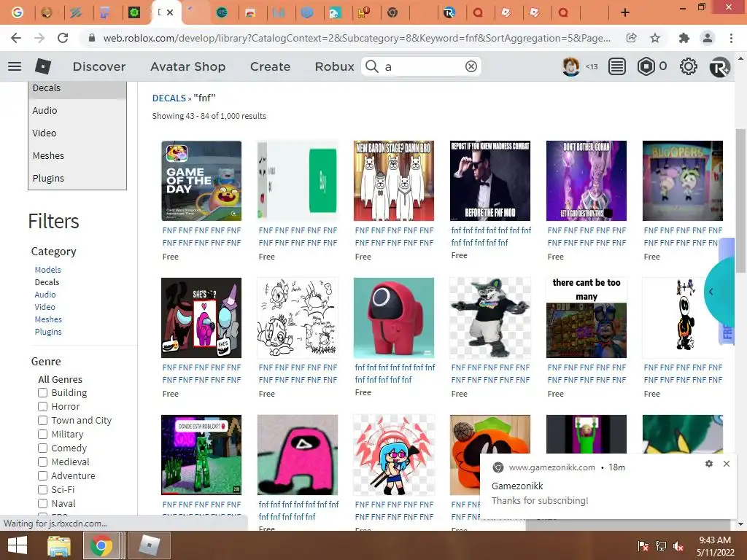Open the gray wolf furry decal thumbnail
The width and height of the screenshot is (747, 560).
pyautogui.click(x=489, y=318)
